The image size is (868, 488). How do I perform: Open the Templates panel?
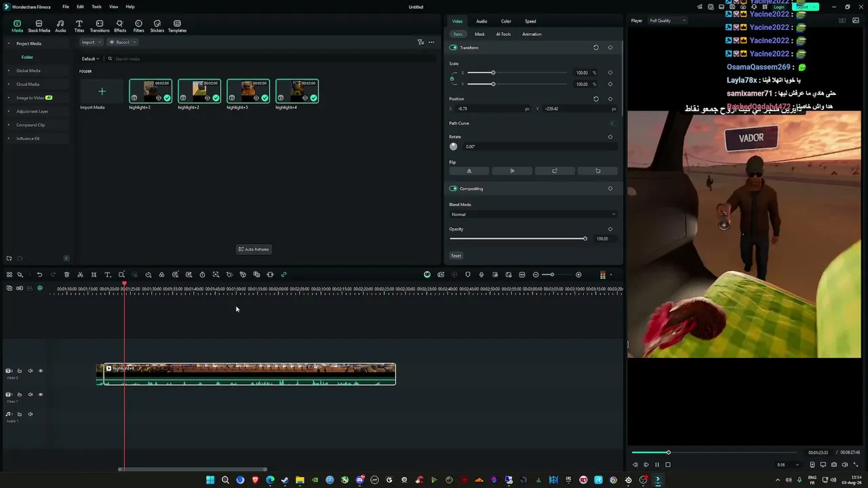tap(177, 26)
